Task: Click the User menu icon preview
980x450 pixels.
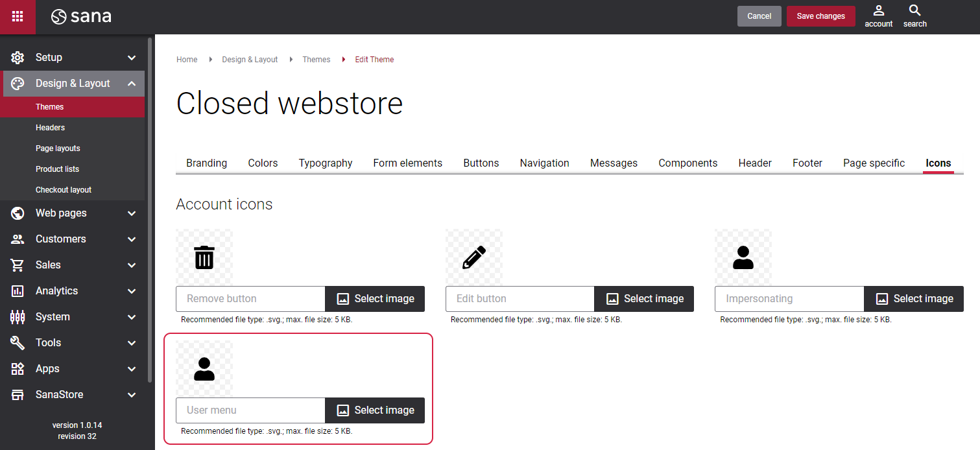Action: (204, 369)
